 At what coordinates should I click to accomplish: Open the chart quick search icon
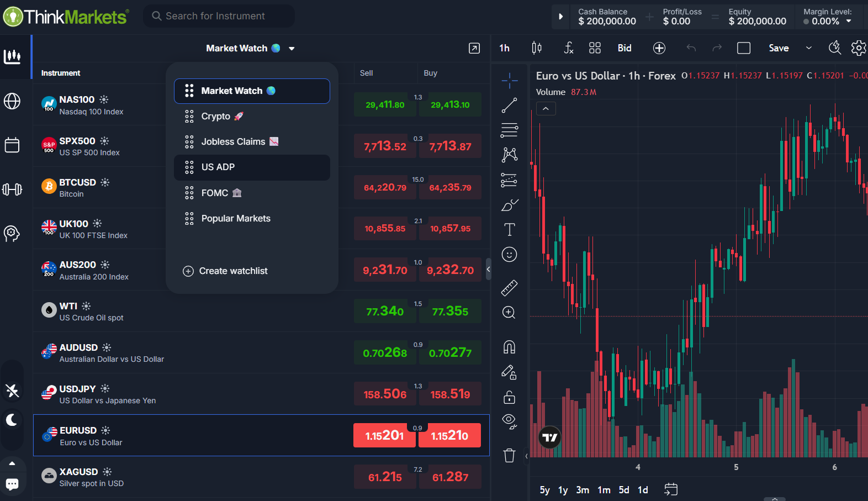click(835, 48)
